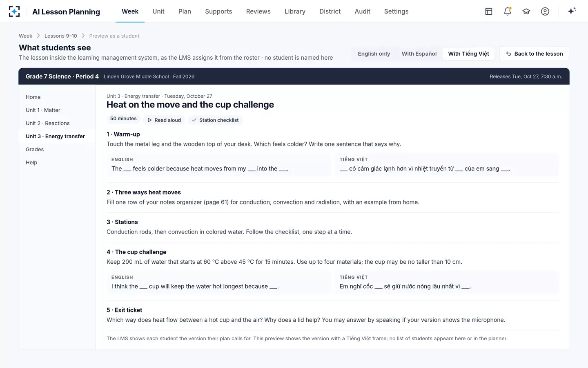Select the With Tiếng Việt version

pos(469,54)
